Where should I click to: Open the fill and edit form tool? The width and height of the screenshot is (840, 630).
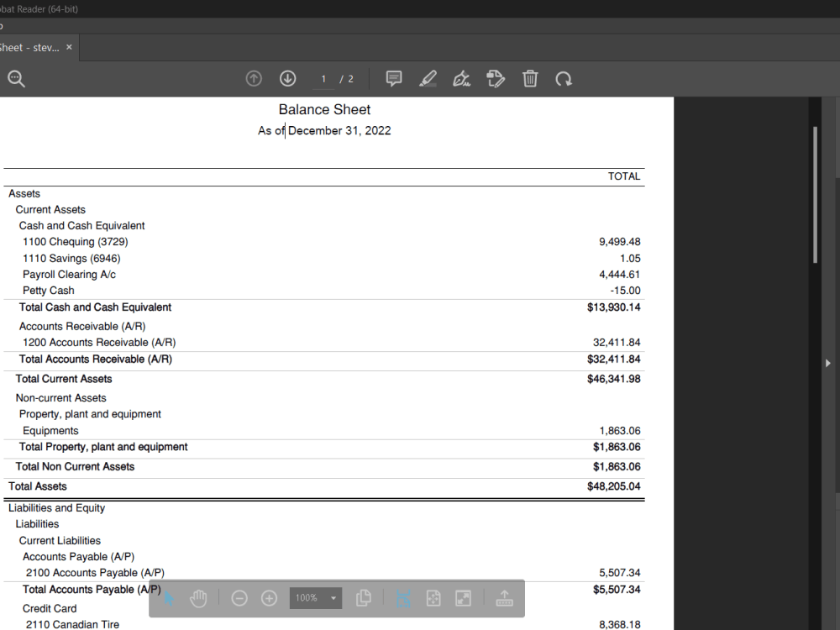(x=496, y=79)
